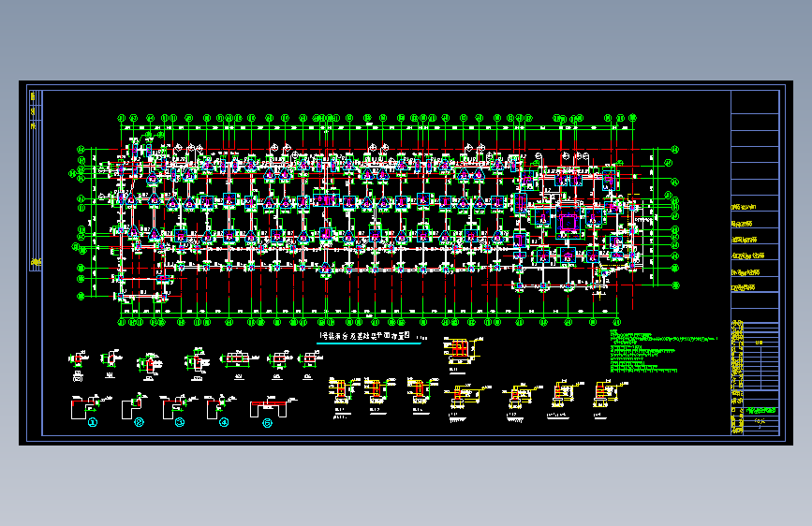Select the drawing title text above the cyan underline

point(365,335)
